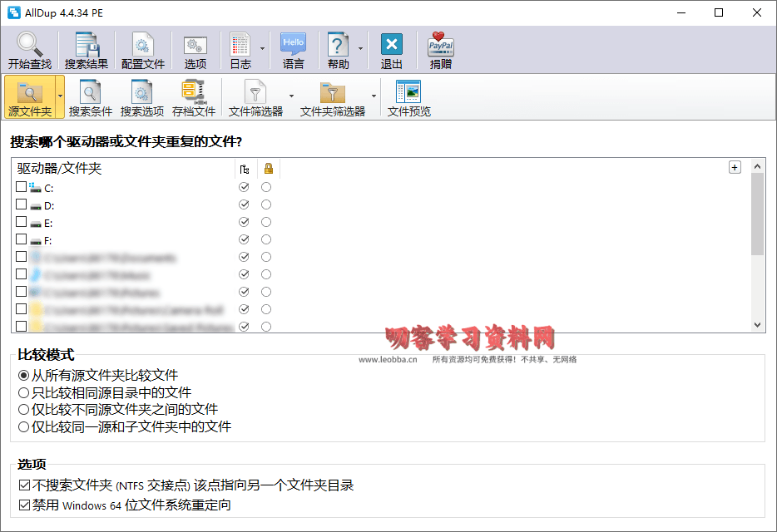Switch to the 搜索选项 tab

point(142,97)
